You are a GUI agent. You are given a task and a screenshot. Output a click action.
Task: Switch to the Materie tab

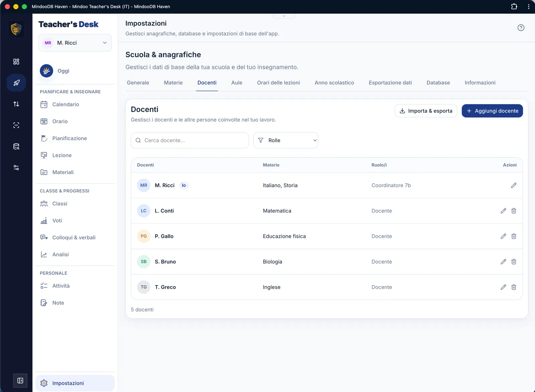[x=173, y=83]
